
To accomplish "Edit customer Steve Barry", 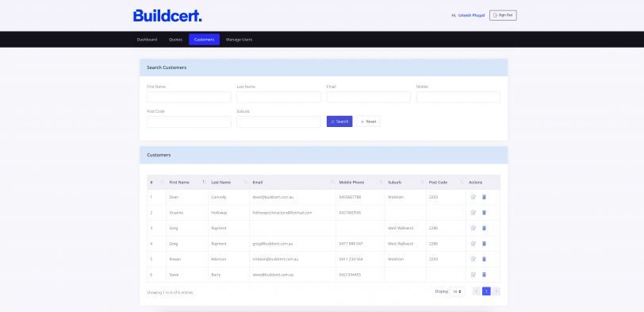I will point(473,275).
